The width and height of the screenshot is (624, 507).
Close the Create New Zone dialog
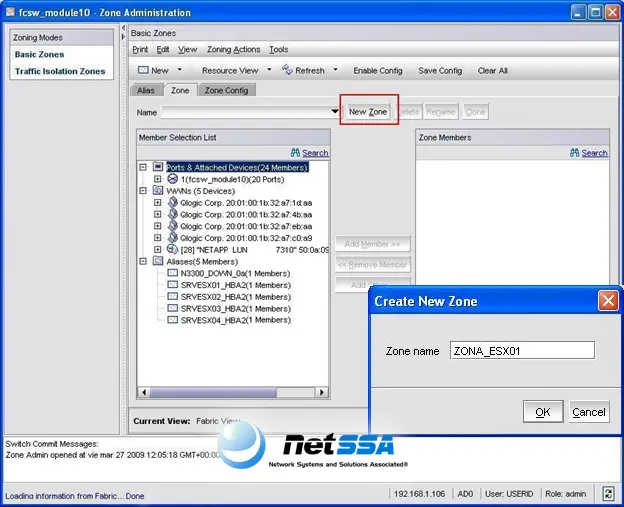608,300
